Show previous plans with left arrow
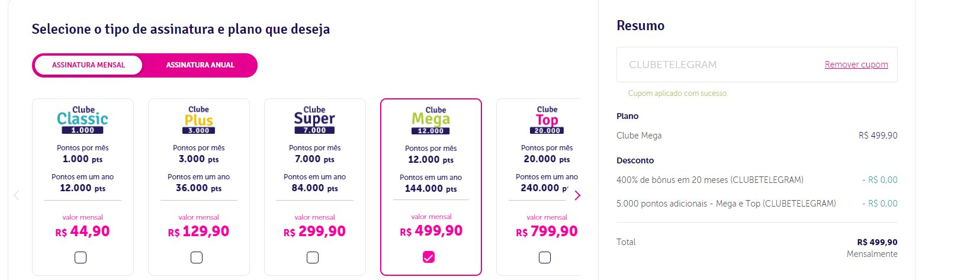Image resolution: width=980 pixels, height=280 pixels. [16, 195]
